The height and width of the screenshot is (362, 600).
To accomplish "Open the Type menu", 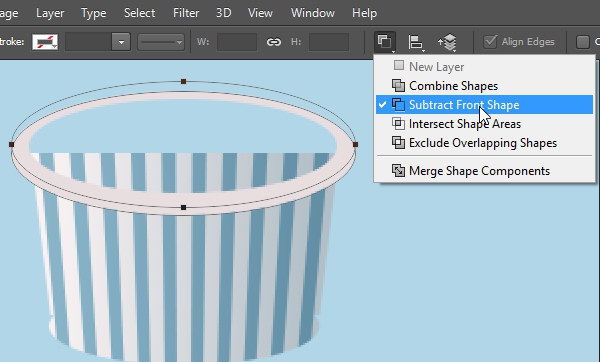I will pyautogui.click(x=93, y=13).
